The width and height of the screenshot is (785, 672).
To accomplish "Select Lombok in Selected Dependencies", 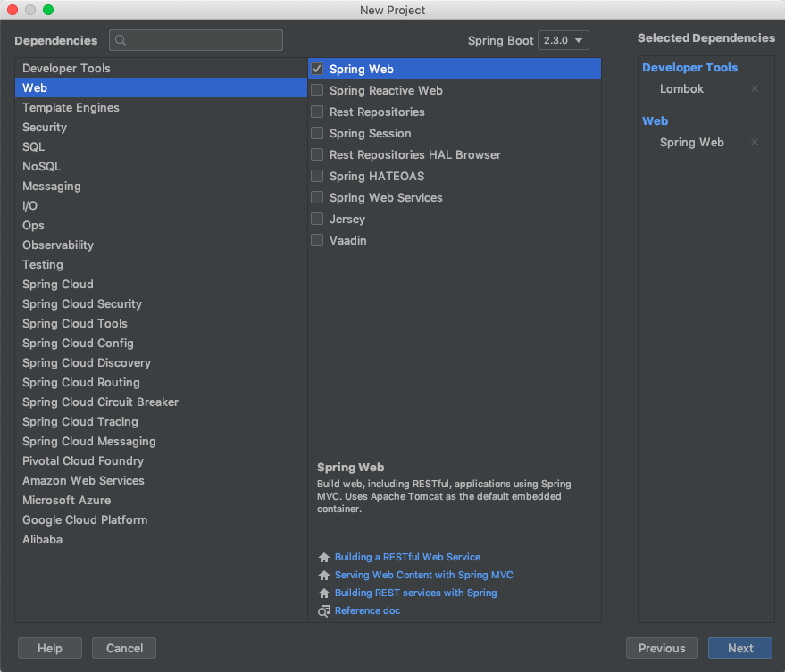I will tap(682, 88).
